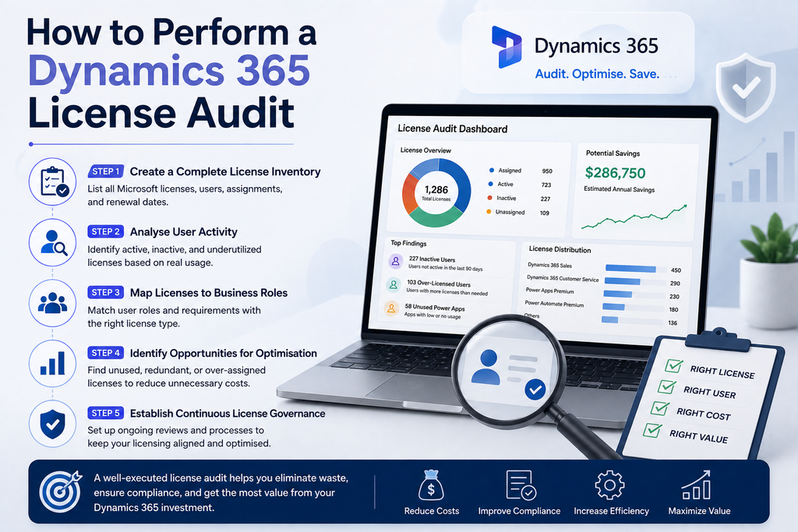Tick the RIGHT COST checkbox on clipboard
798x532 pixels.
pyautogui.click(x=659, y=408)
